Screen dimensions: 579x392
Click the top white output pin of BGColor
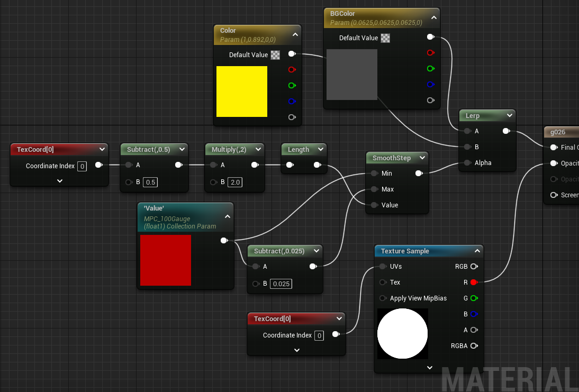click(431, 37)
